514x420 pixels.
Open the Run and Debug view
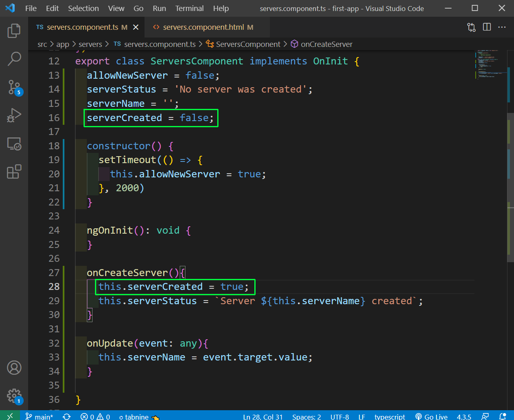[14, 115]
